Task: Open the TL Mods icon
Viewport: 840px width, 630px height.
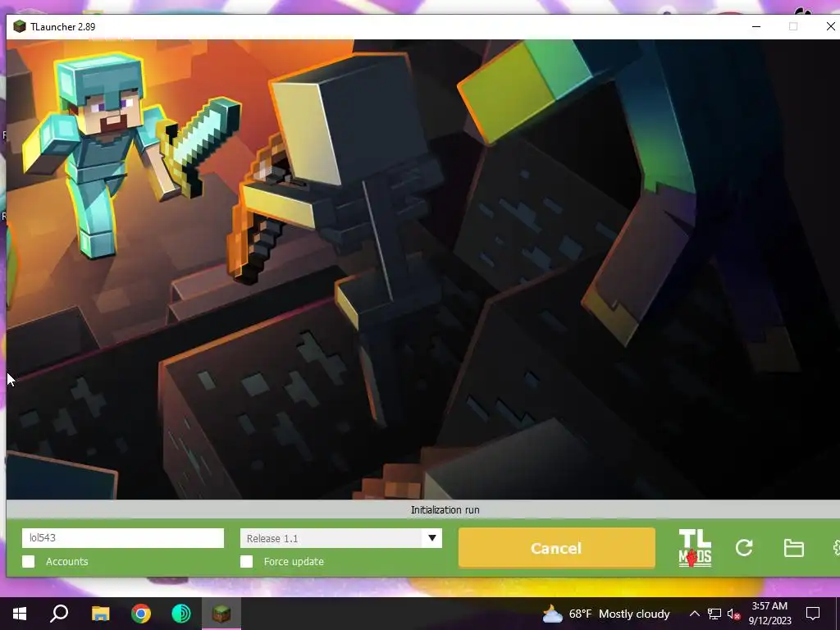Action: coord(695,548)
